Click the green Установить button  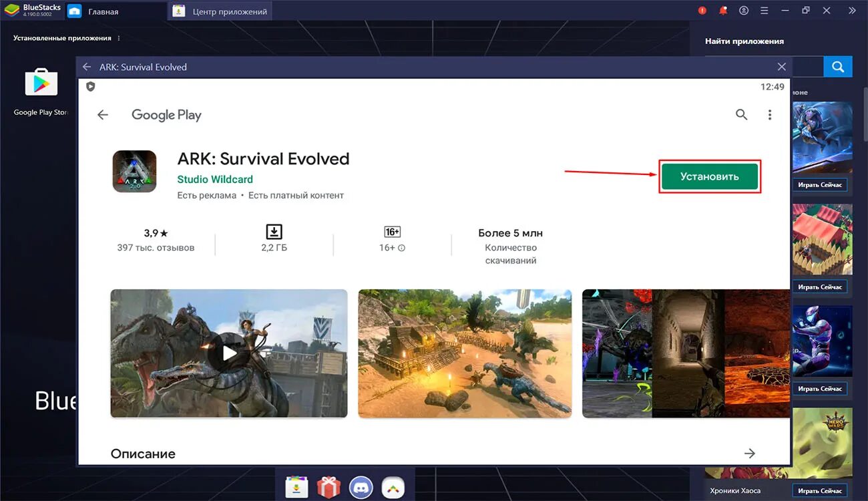click(710, 176)
